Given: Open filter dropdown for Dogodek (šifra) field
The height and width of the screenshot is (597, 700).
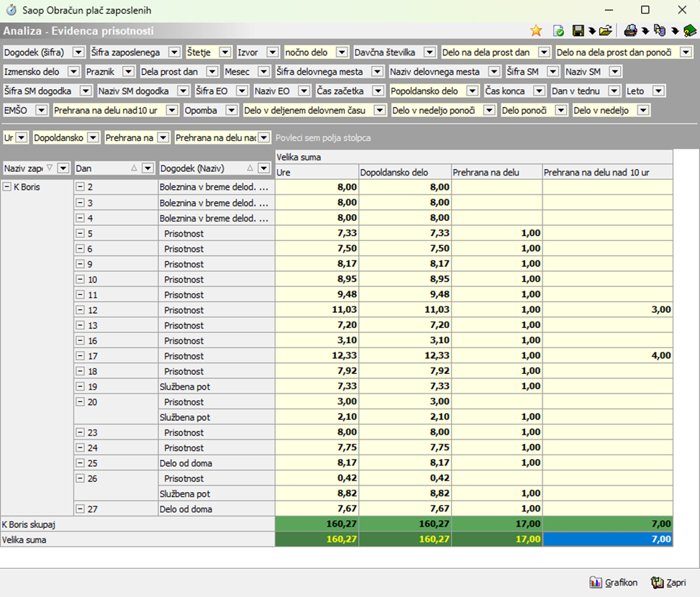Looking at the screenshot, I should pyautogui.click(x=78, y=53).
